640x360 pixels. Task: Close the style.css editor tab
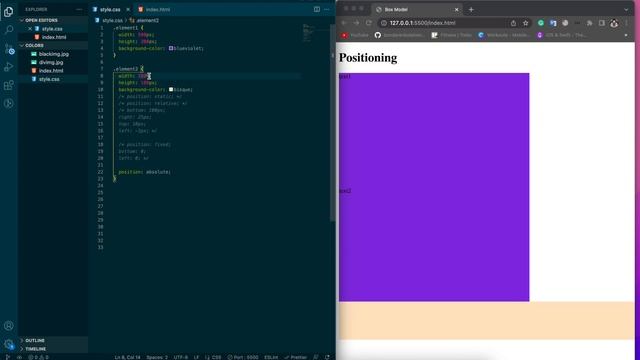(128, 9)
